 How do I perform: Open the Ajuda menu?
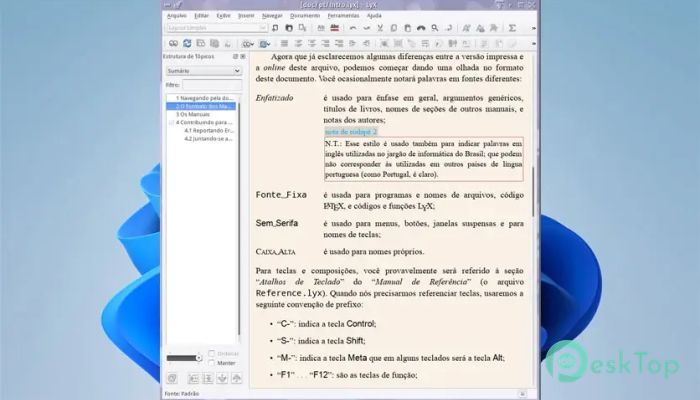point(374,16)
